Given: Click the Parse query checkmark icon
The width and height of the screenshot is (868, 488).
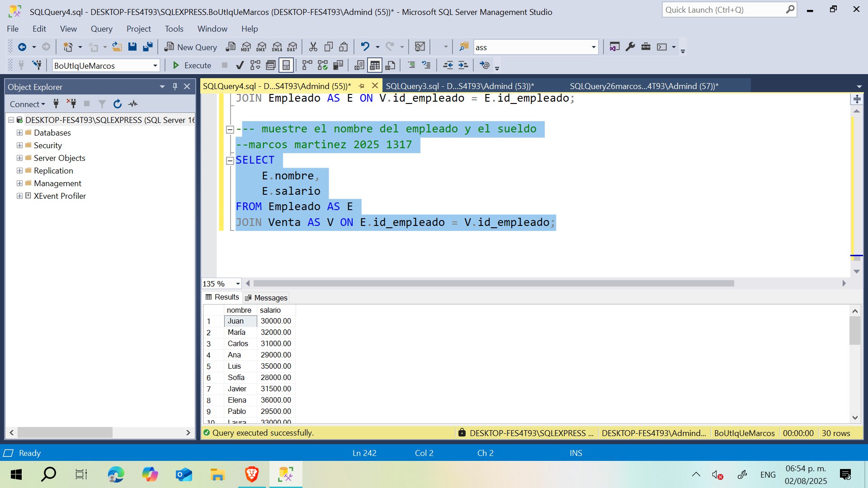Looking at the screenshot, I should coord(240,66).
